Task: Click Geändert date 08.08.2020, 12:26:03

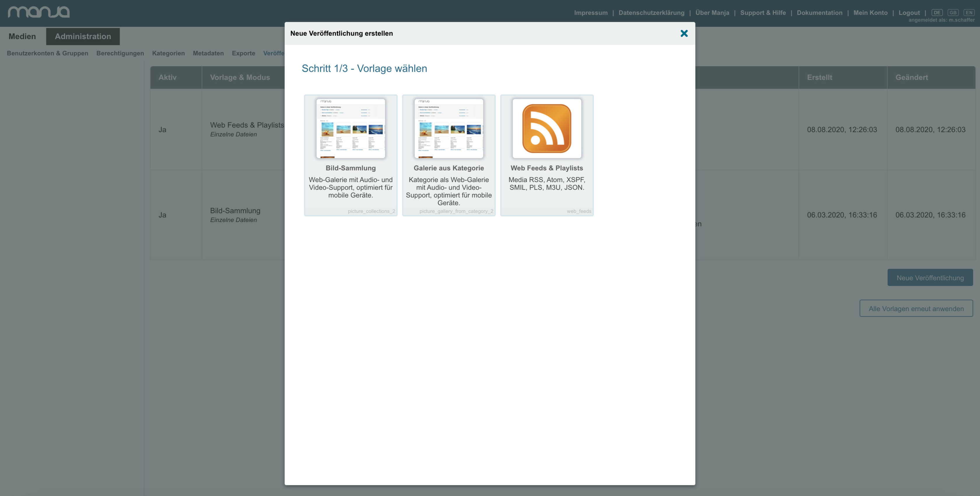Action: pos(930,130)
